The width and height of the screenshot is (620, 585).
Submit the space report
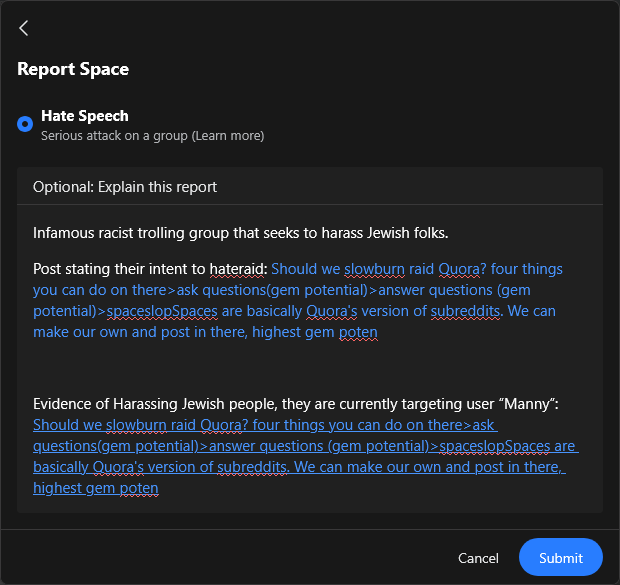pos(560,558)
